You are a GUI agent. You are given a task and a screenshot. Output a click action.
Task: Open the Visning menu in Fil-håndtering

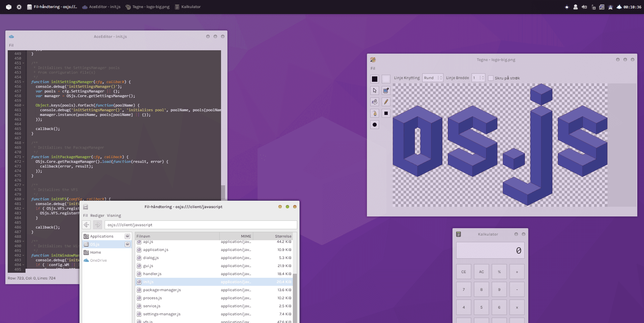coord(114,215)
